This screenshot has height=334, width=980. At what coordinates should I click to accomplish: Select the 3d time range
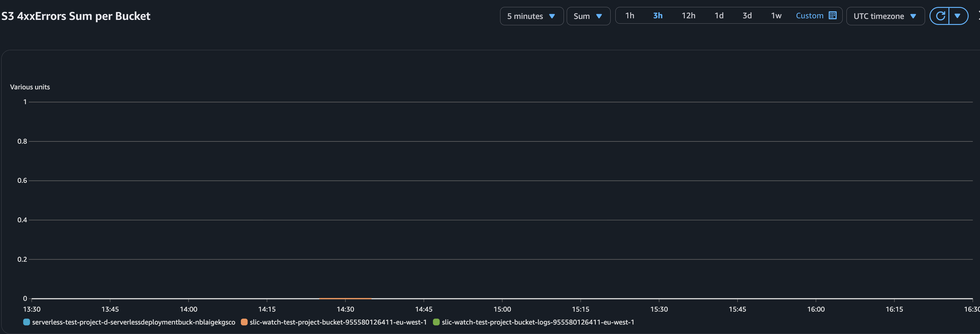747,15
